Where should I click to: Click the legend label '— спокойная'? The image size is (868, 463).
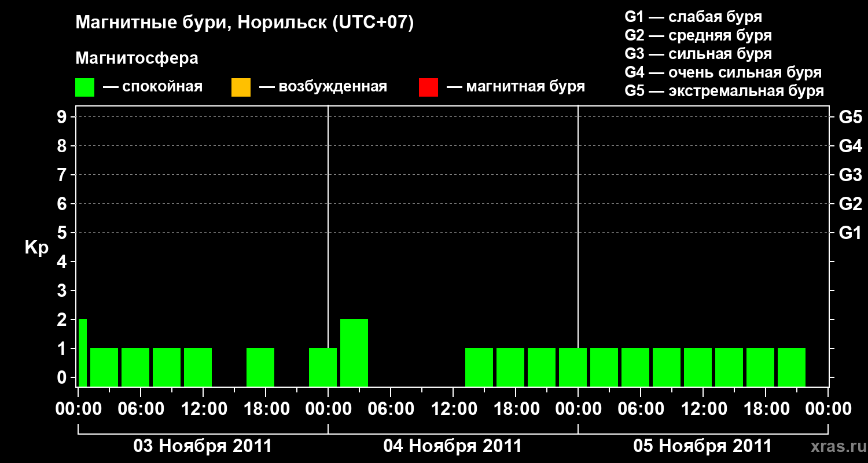tap(153, 87)
